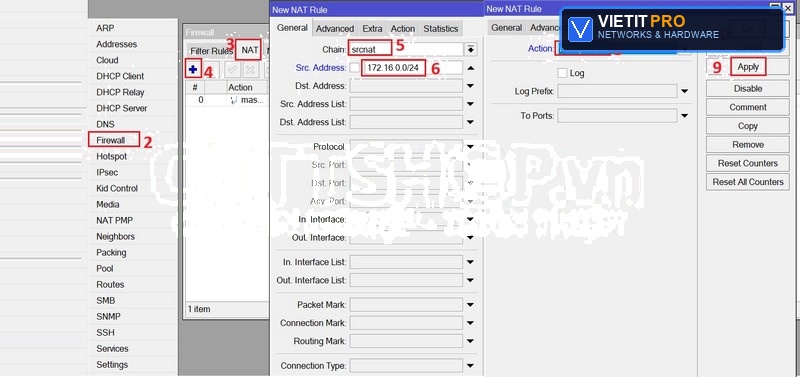Expand the Log Prefix field

coord(685,91)
